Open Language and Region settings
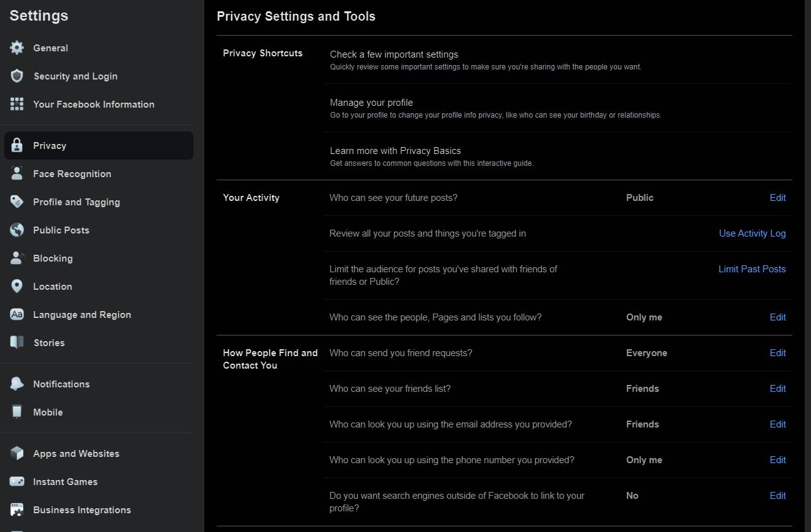Viewport: 811px width, 532px height. 99,314
